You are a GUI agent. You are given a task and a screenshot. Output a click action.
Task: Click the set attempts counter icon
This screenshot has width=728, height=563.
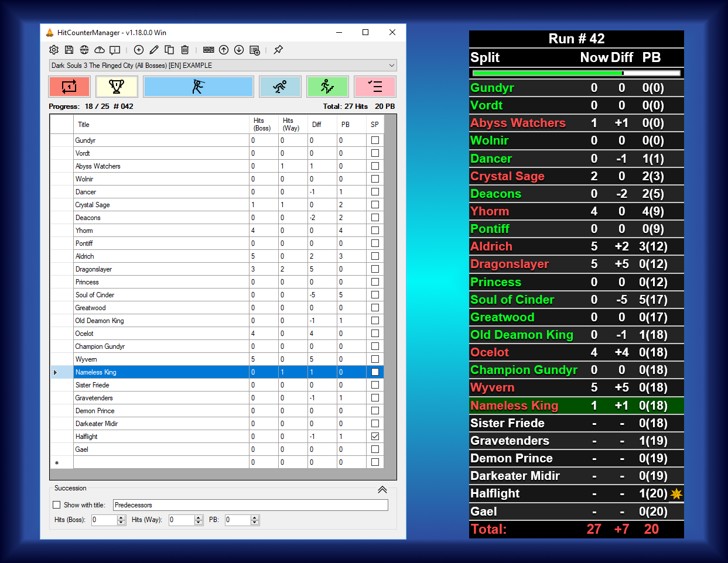pyautogui.click(x=209, y=50)
